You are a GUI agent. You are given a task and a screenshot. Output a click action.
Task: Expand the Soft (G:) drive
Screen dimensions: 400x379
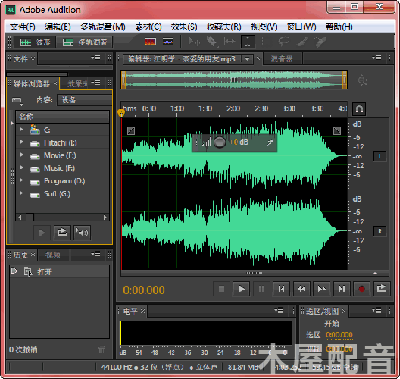(x=22, y=193)
